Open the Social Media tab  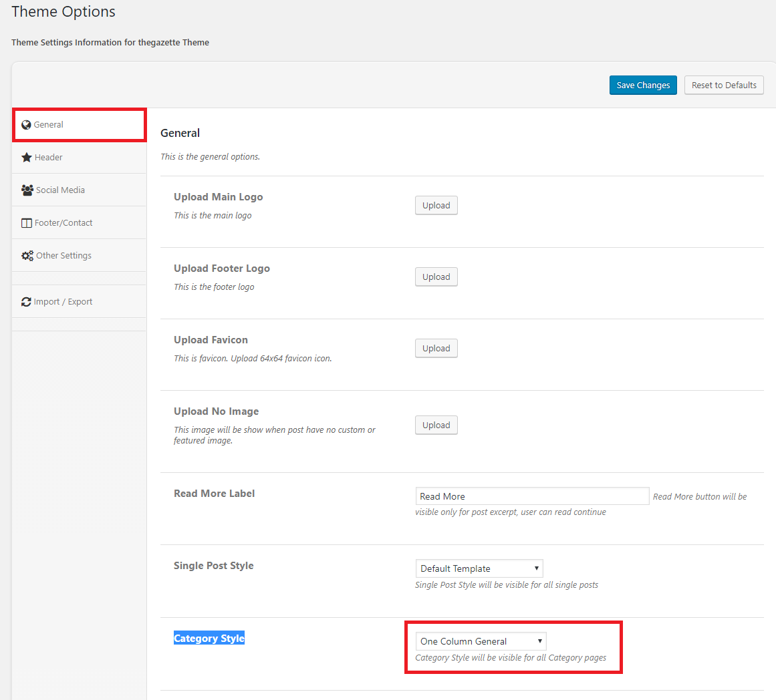click(x=60, y=190)
